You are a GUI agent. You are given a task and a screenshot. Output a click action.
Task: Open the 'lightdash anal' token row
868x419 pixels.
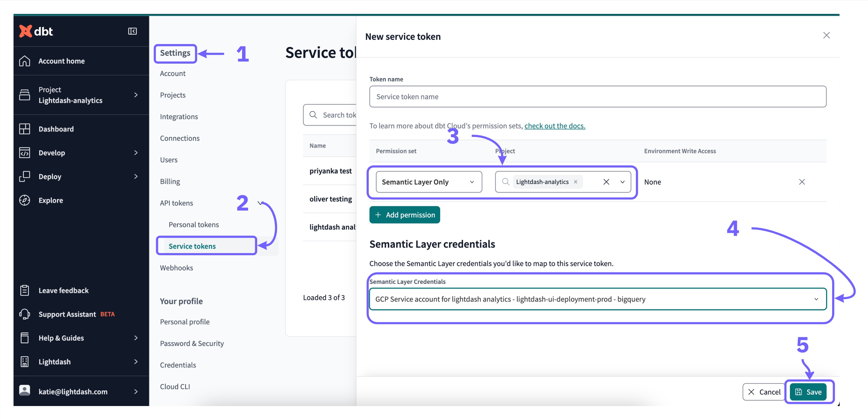[x=333, y=227]
